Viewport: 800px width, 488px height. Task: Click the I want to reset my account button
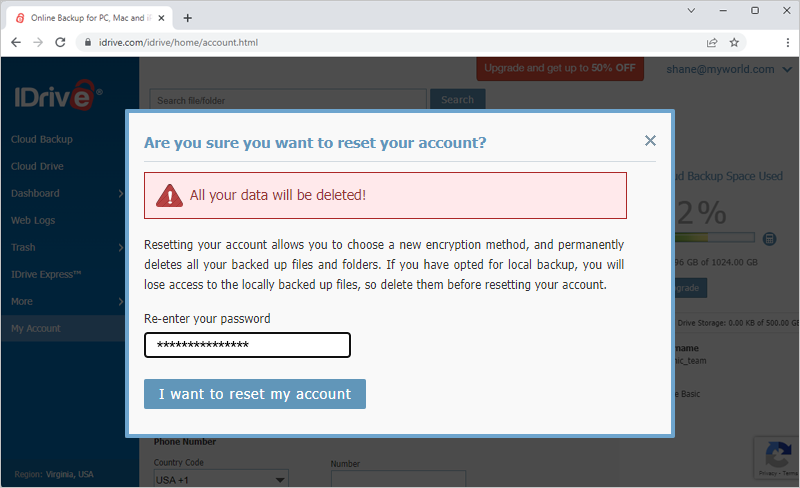255,394
